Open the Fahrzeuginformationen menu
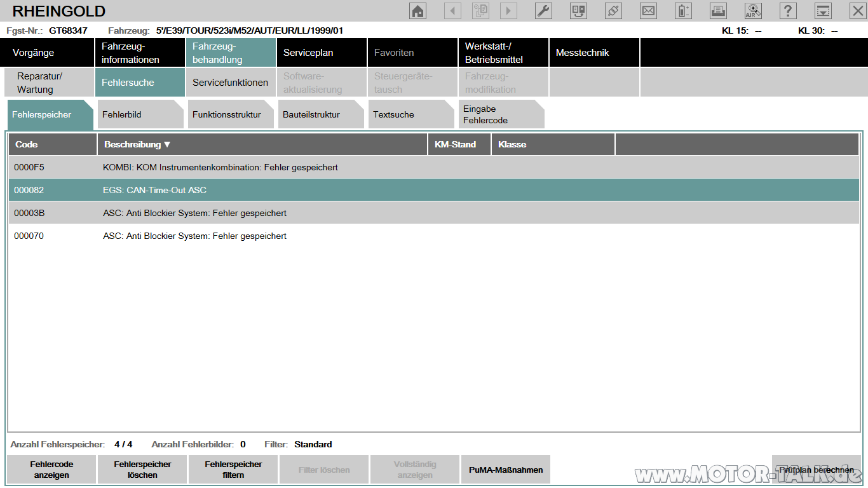 [140, 53]
